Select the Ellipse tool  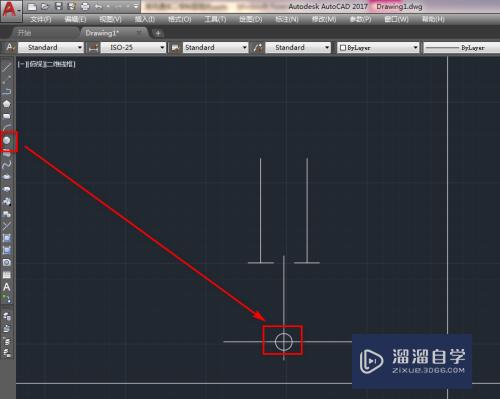tap(7, 177)
